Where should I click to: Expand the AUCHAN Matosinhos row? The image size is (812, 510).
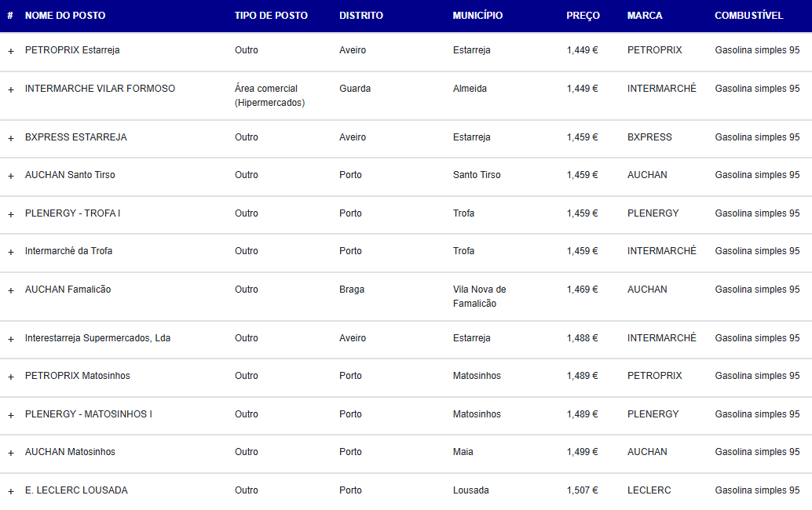10,453
